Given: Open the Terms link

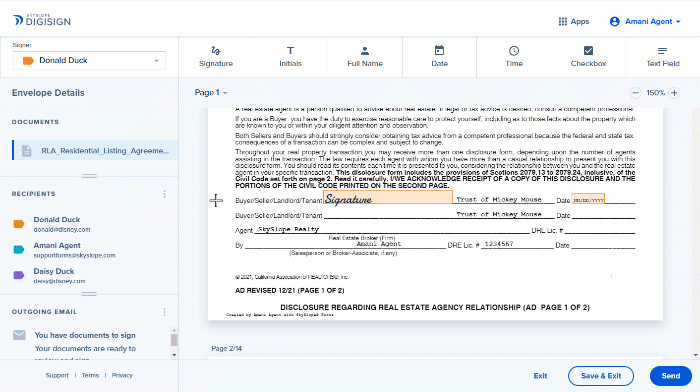Looking at the screenshot, I should (90, 375).
